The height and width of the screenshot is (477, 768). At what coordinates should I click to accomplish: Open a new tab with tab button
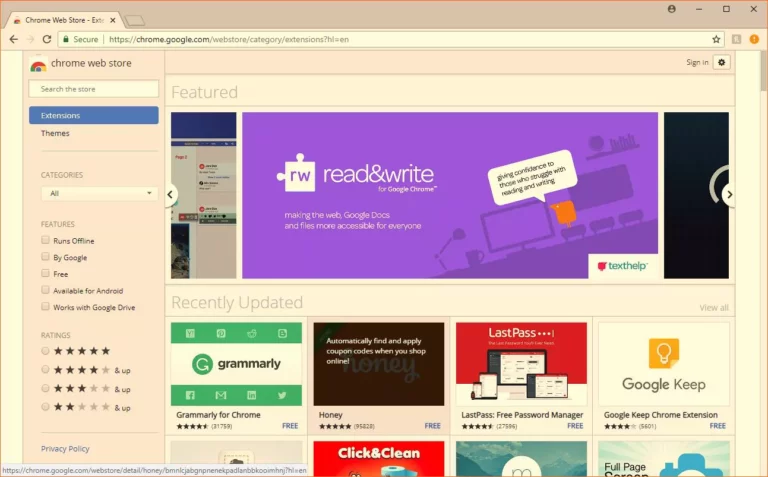tap(134, 20)
